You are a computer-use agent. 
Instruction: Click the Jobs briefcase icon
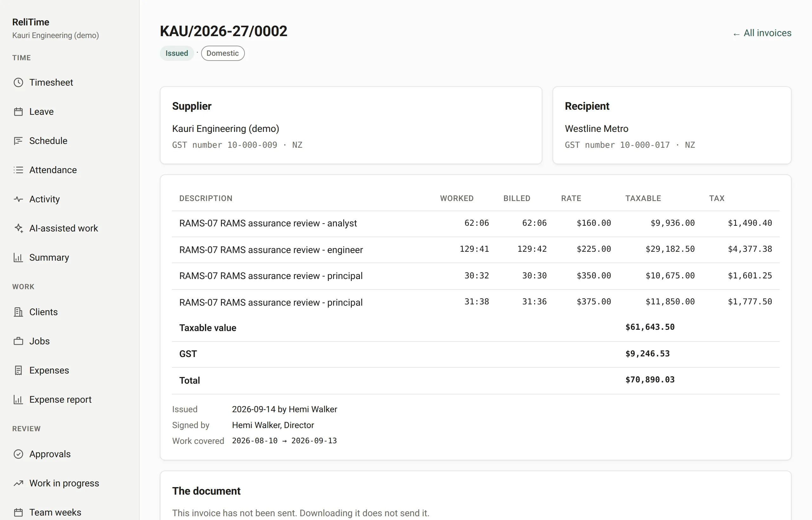coord(18,341)
